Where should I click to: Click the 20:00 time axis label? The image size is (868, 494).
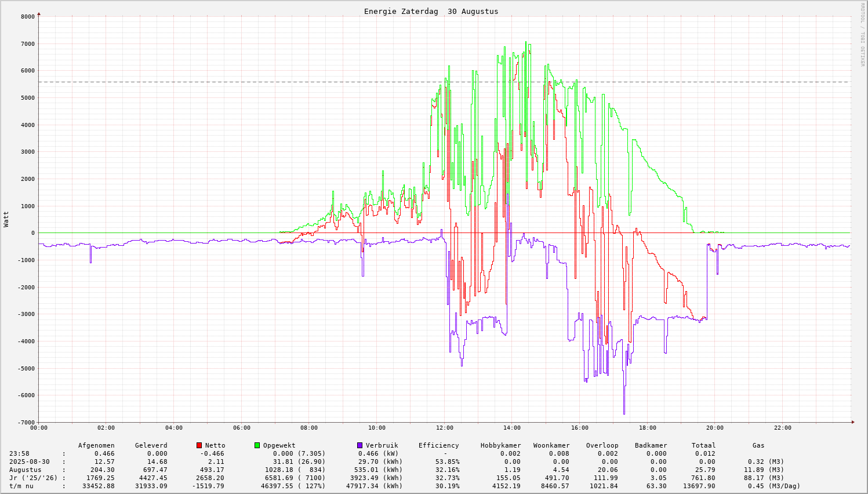pos(715,428)
